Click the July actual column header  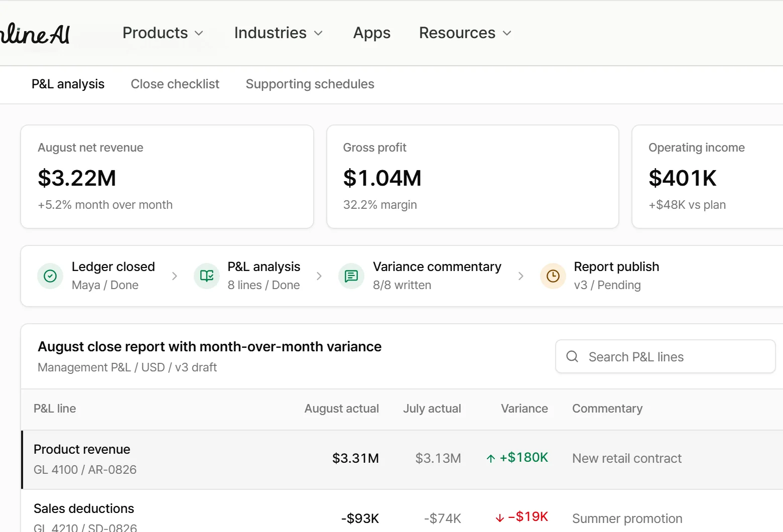tap(432, 409)
